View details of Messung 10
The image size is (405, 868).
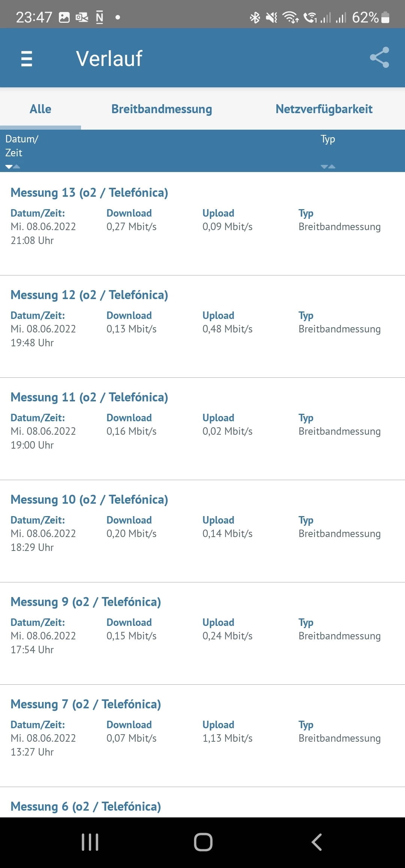[x=89, y=500]
